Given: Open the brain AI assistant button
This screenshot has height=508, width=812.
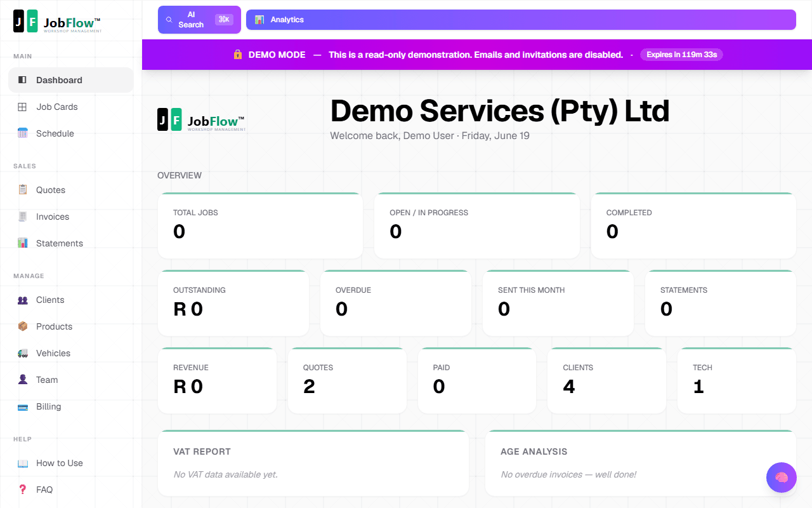Looking at the screenshot, I should (x=782, y=478).
